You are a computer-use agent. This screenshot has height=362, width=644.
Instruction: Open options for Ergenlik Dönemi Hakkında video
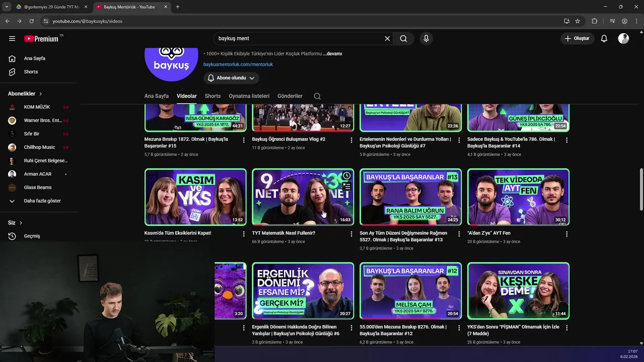coord(351,328)
